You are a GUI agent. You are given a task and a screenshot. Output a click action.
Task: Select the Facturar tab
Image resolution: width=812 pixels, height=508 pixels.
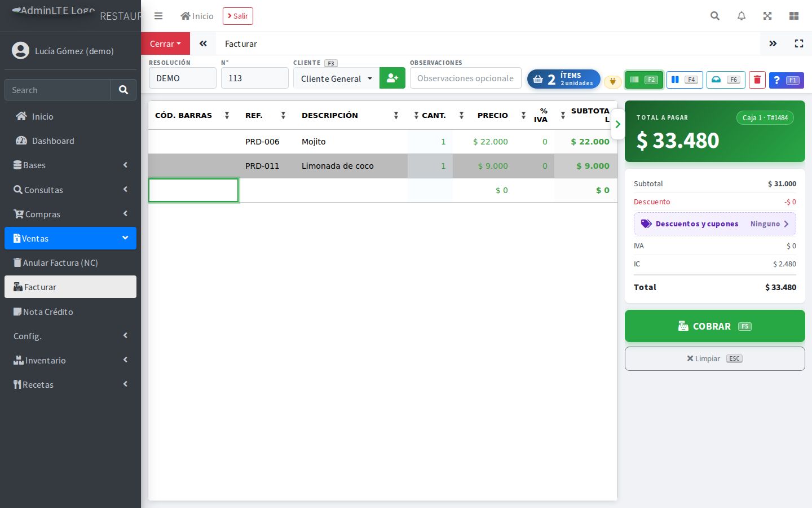[241, 43]
